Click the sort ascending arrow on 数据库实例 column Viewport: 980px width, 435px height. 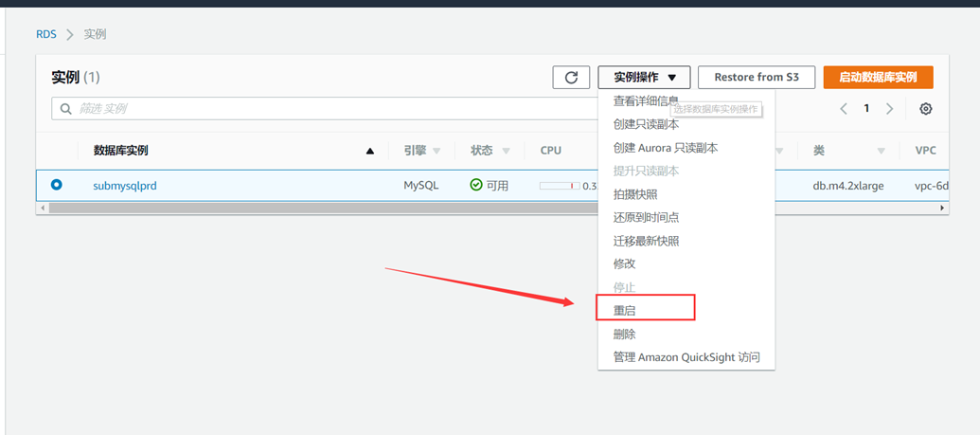point(370,151)
